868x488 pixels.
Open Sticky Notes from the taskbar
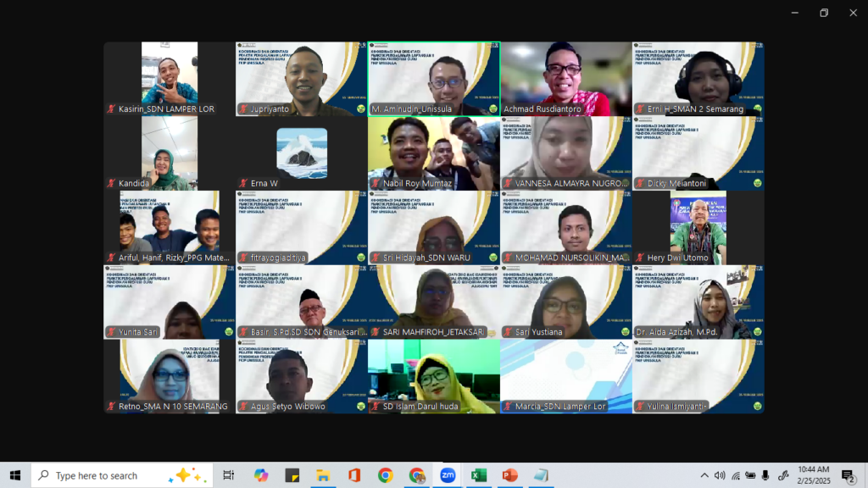click(x=292, y=475)
